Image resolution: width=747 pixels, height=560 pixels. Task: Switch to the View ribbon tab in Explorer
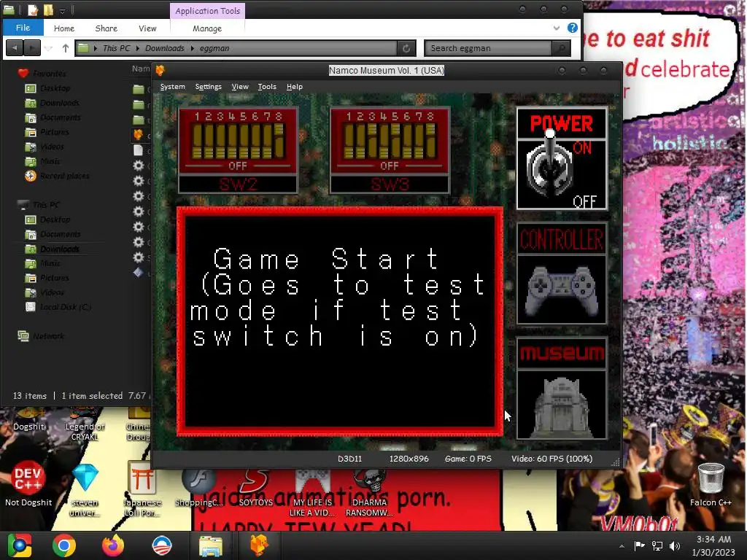pos(147,28)
